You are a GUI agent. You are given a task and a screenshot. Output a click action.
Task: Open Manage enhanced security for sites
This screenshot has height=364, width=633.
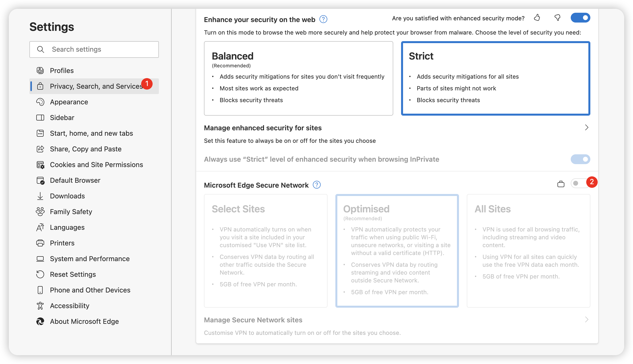tap(397, 134)
